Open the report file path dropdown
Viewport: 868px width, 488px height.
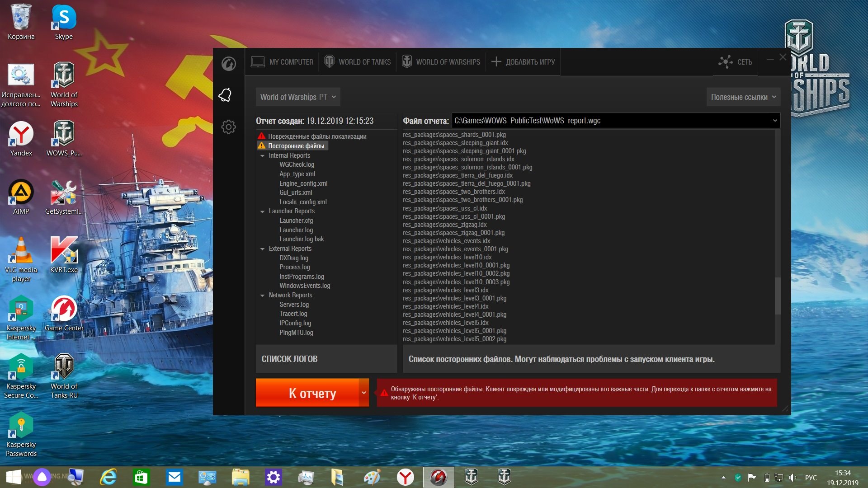tap(775, 121)
